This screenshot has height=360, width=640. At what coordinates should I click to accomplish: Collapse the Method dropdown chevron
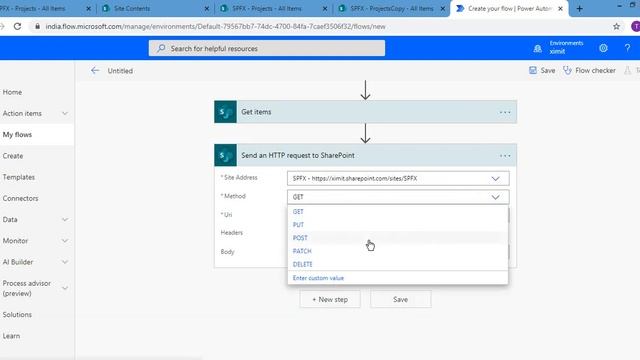pos(495,197)
